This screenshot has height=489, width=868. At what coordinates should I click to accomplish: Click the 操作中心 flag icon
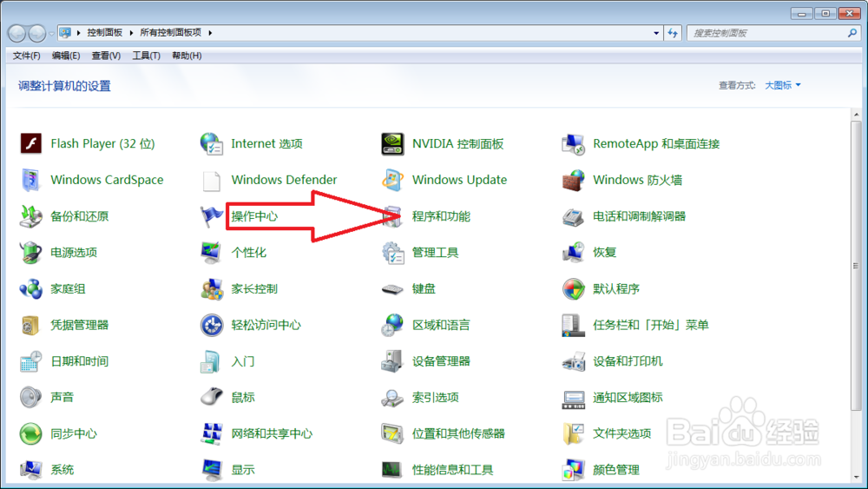(212, 216)
